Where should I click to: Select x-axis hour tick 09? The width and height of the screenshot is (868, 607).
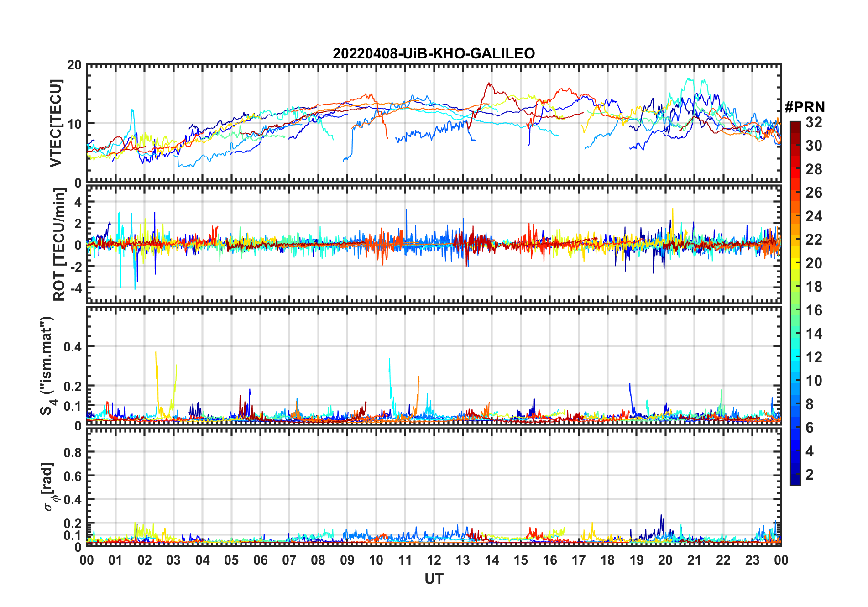347,560
